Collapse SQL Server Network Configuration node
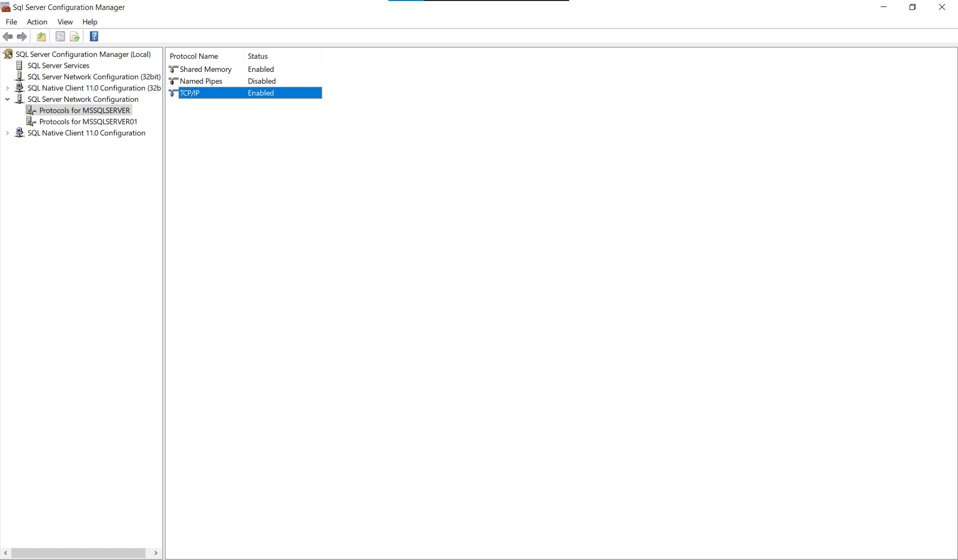The height and width of the screenshot is (560, 958). point(7,99)
